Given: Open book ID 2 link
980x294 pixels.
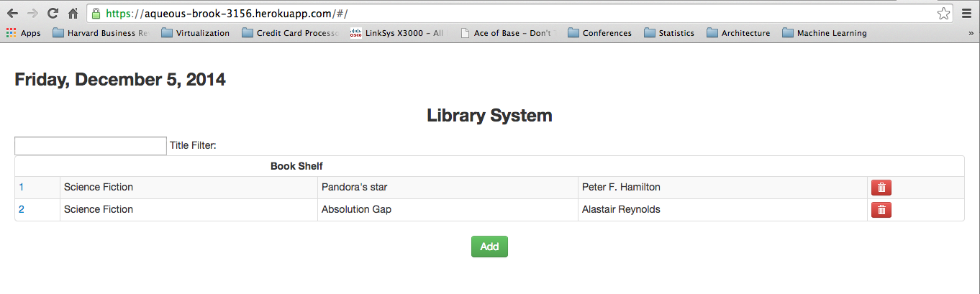Looking at the screenshot, I should (22, 210).
